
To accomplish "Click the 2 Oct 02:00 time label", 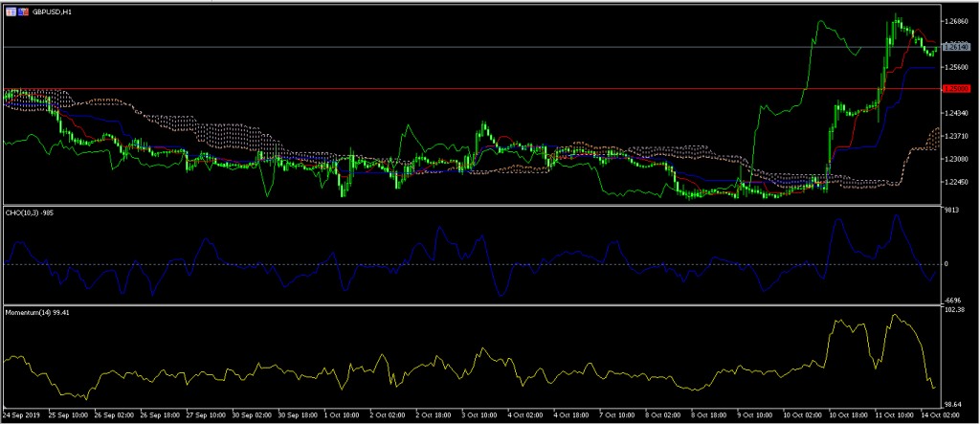I will 389,414.
